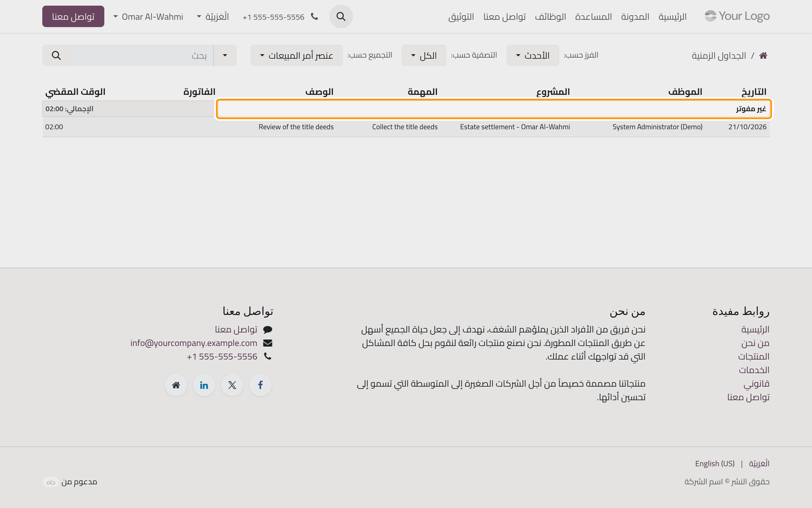
Task: Click Estate settlement - Omar Al-Wahmi cell
Action: coord(515,127)
